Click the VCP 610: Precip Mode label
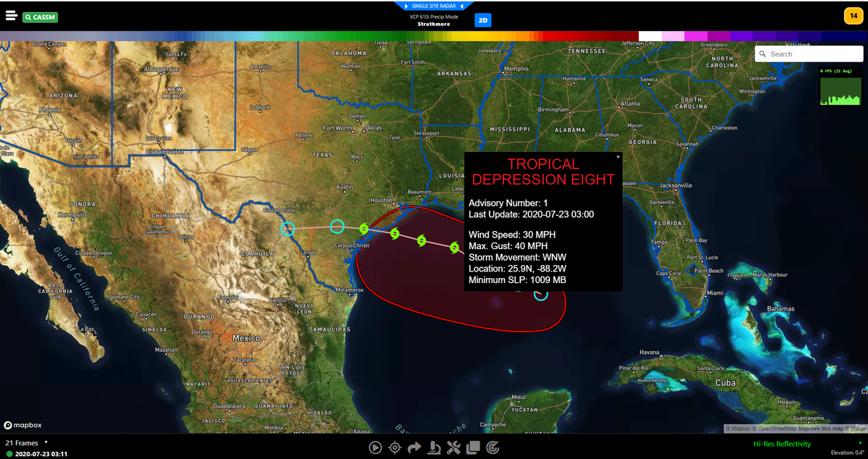Viewport: 868px width, 459px height. coord(434,17)
